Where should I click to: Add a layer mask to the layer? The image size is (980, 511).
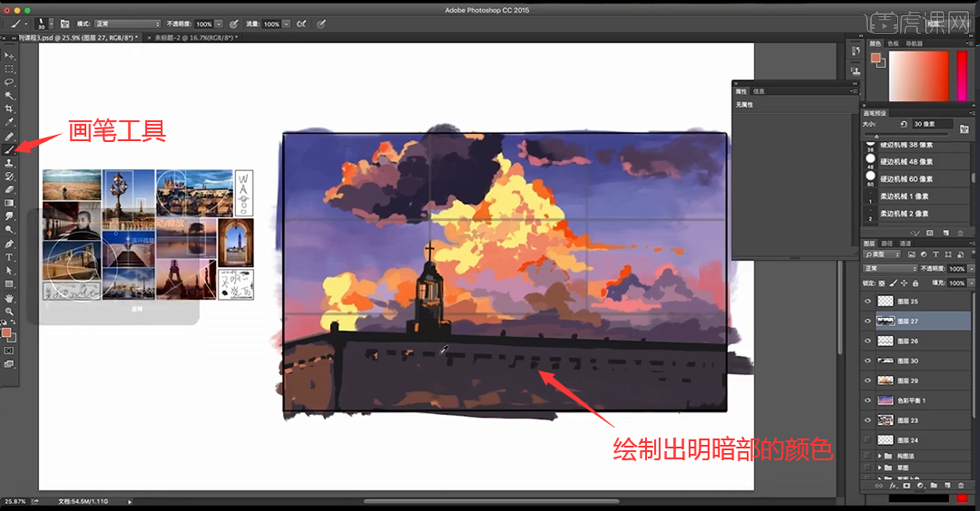tap(906, 486)
